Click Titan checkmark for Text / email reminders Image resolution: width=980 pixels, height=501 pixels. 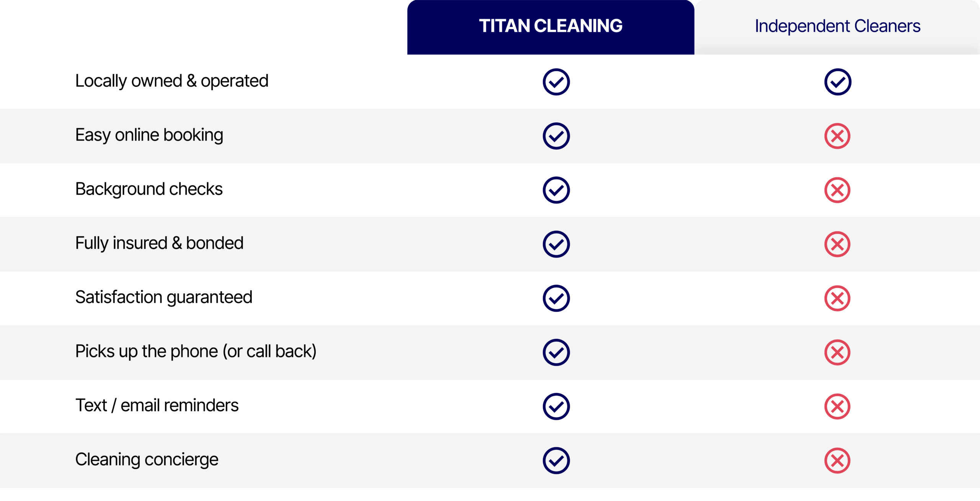[556, 406]
